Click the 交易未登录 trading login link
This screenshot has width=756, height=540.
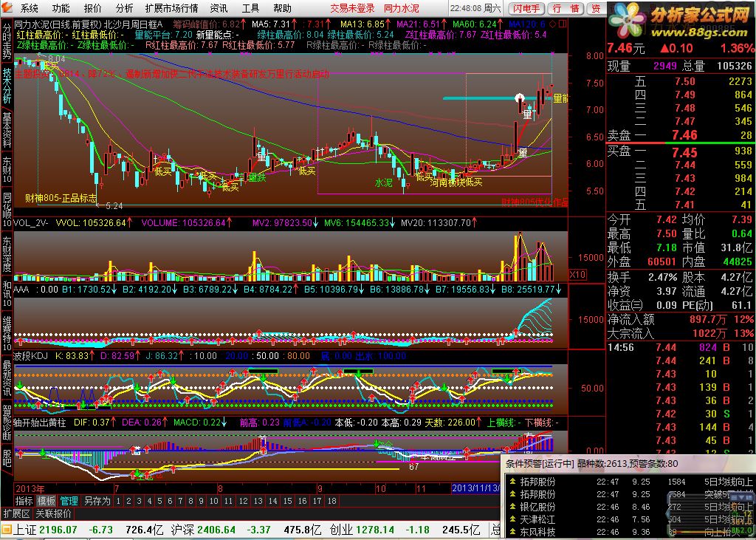coord(352,8)
